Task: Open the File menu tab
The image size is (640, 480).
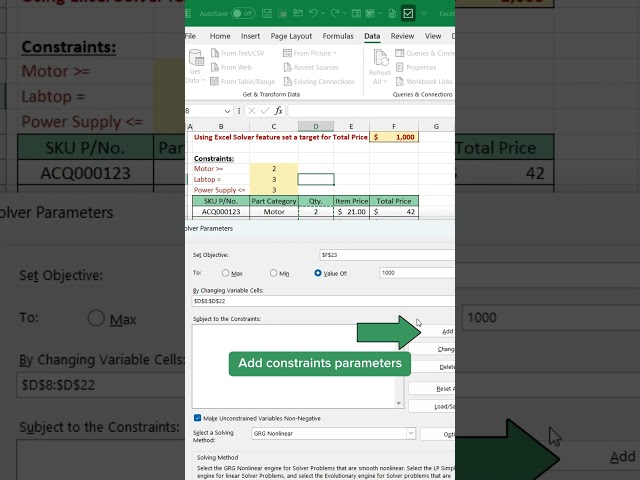Action: (190, 36)
